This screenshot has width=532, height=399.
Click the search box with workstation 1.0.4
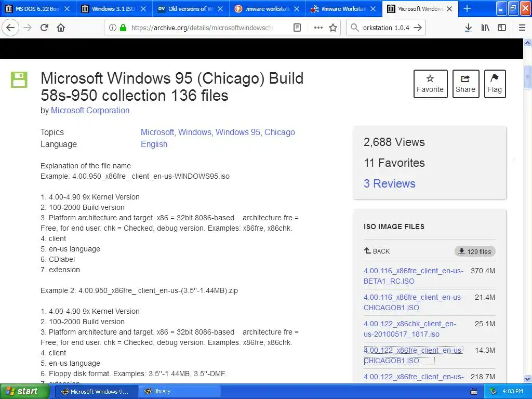click(x=386, y=28)
